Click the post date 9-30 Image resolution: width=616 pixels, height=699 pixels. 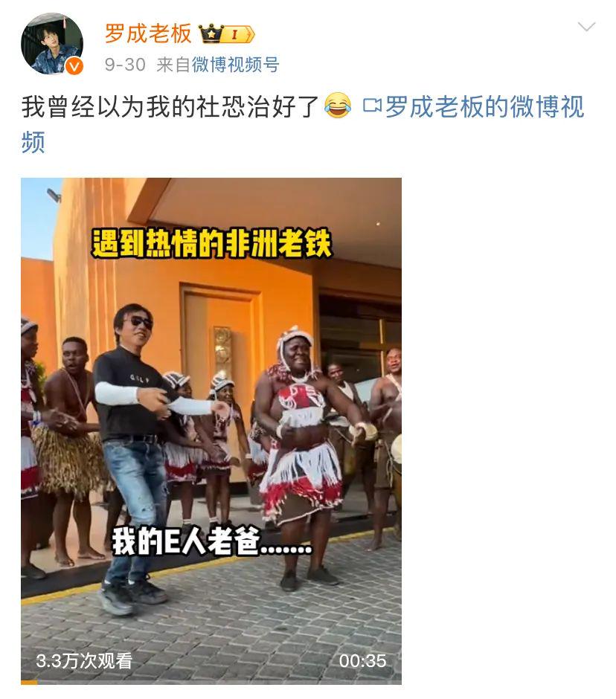[125, 65]
